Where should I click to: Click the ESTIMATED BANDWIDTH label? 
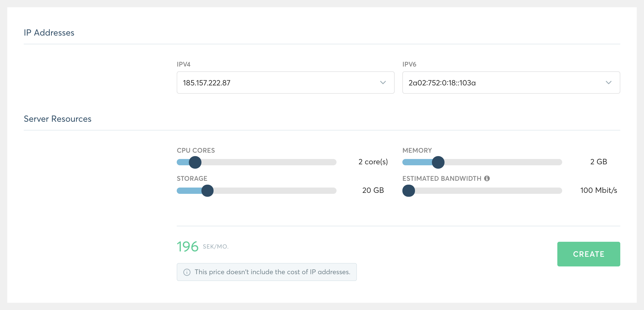pos(442,178)
